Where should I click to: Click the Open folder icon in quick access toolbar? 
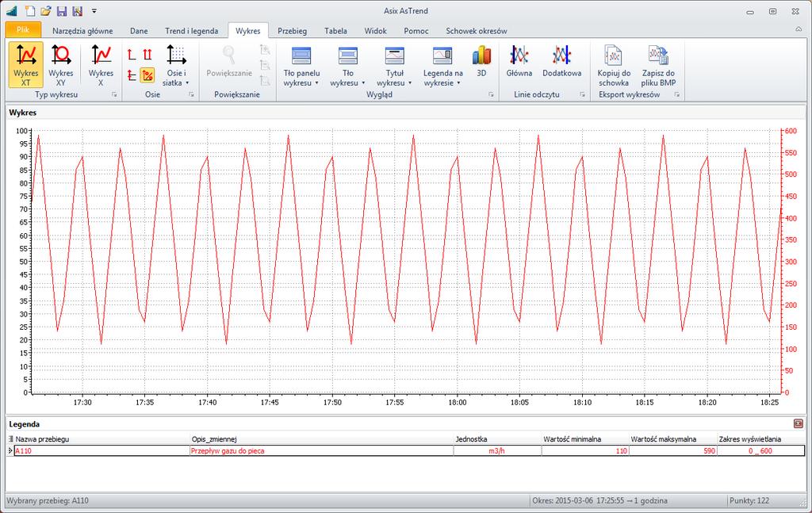(46, 11)
